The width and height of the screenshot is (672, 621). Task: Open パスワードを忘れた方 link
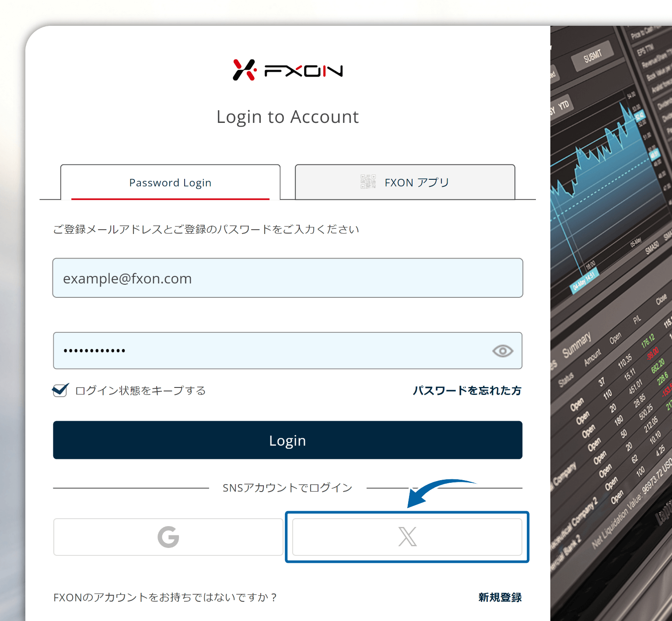point(467,391)
